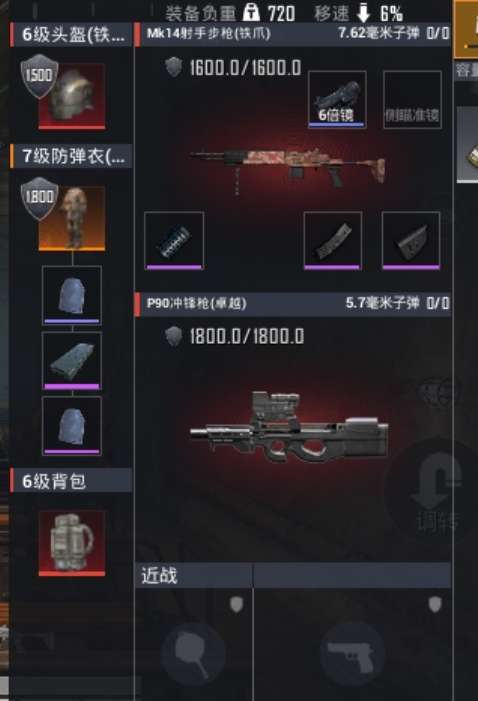Image resolution: width=478 pixels, height=701 pixels.
Task: Click the 近战 melee section label
Action: click(159, 576)
